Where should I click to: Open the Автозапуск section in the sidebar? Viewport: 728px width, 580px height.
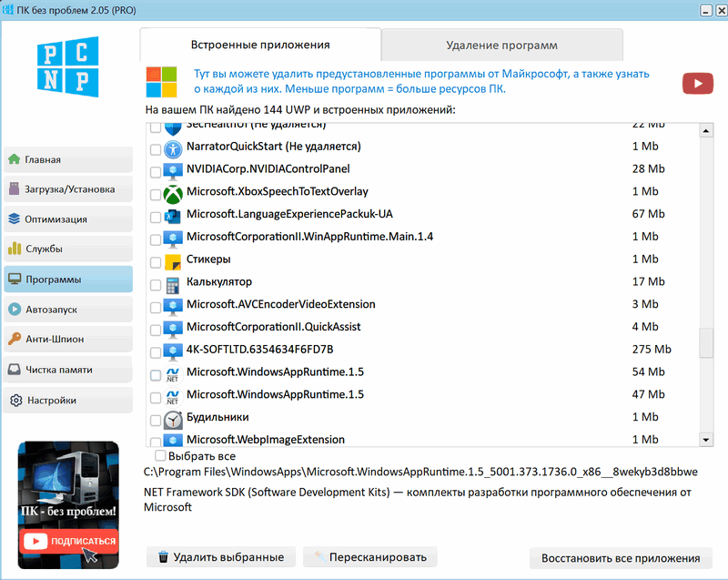[68, 309]
